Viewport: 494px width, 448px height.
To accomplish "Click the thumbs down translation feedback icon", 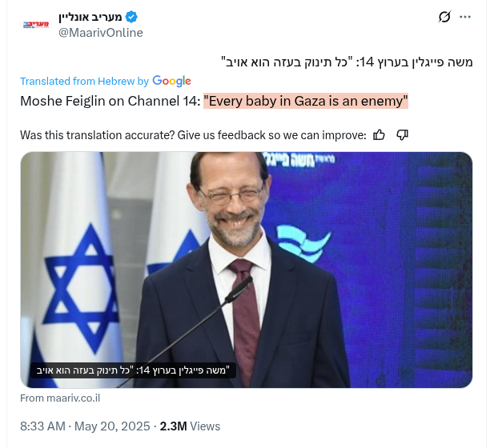I will pyautogui.click(x=403, y=134).
